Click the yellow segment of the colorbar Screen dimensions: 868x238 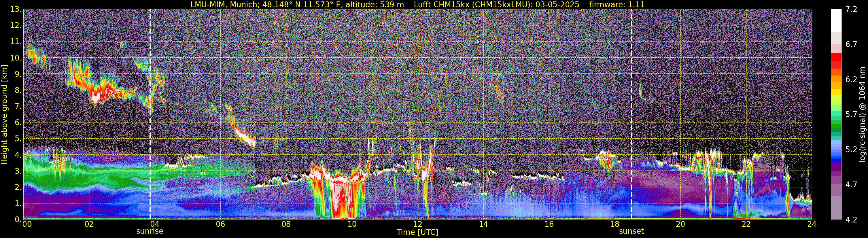pyautogui.click(x=836, y=92)
